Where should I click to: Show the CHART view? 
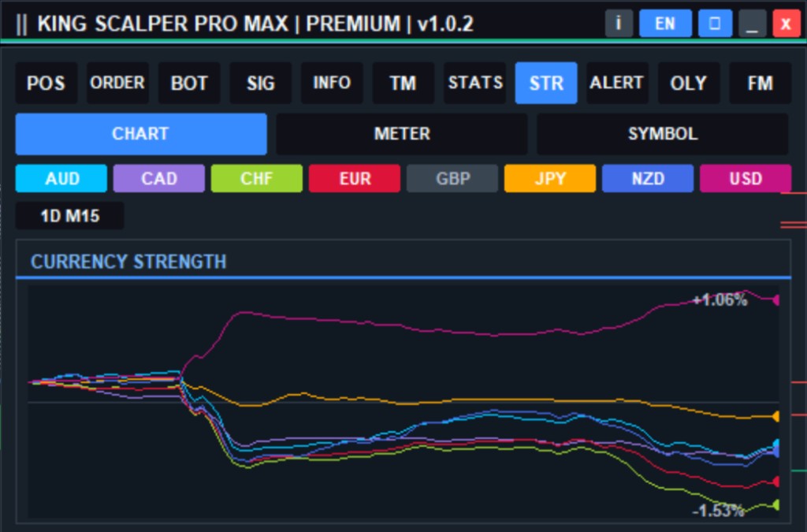[x=141, y=134]
